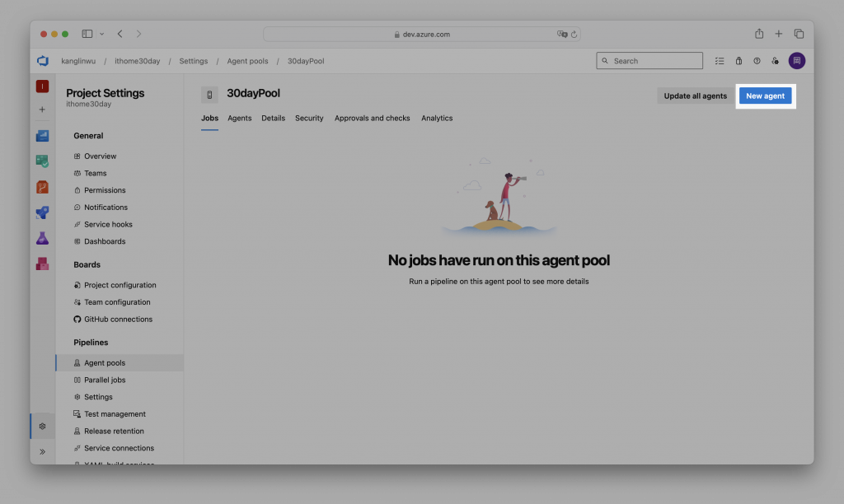The image size is (844, 504).
Task: Open the Artifacts icon in left rail
Action: [43, 264]
